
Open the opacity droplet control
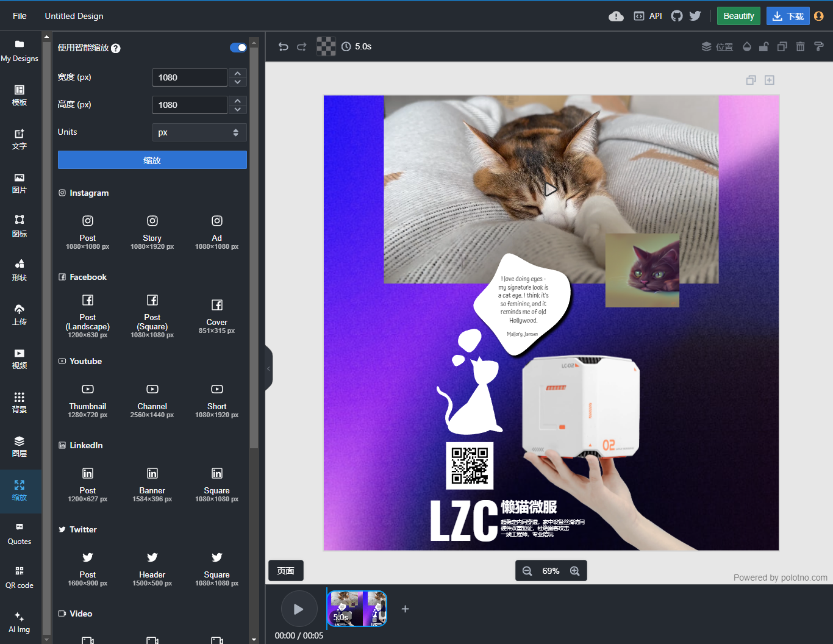click(747, 46)
